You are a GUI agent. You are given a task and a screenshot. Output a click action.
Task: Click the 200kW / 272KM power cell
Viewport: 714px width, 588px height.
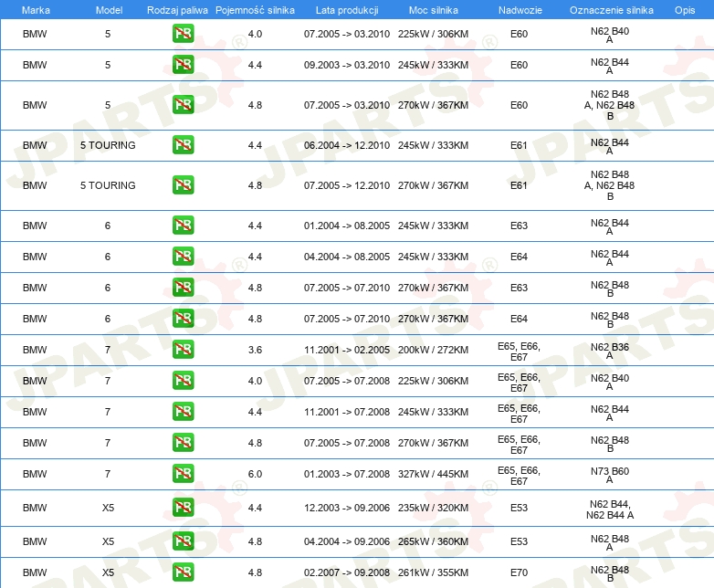[x=433, y=350]
